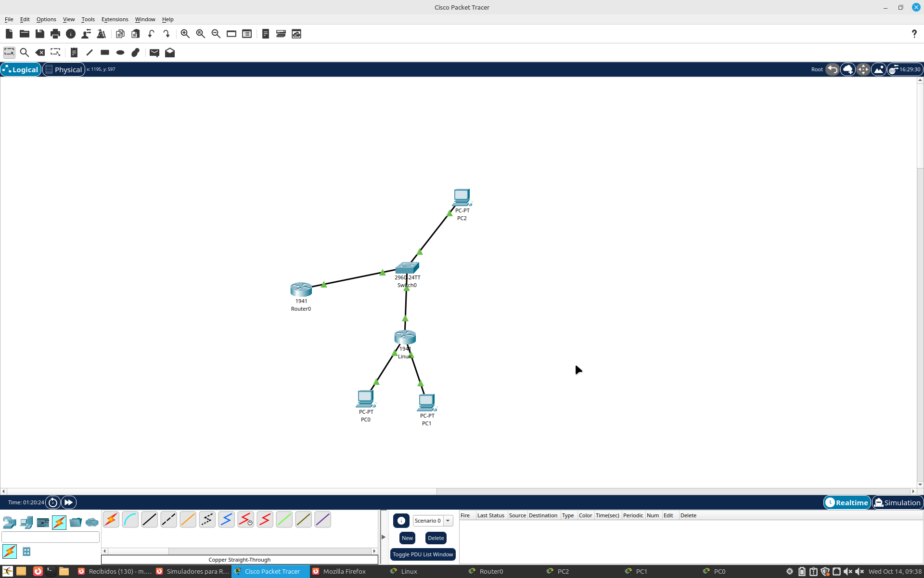Click the Switch0 device on canvas
924x578 pixels.
click(x=407, y=267)
